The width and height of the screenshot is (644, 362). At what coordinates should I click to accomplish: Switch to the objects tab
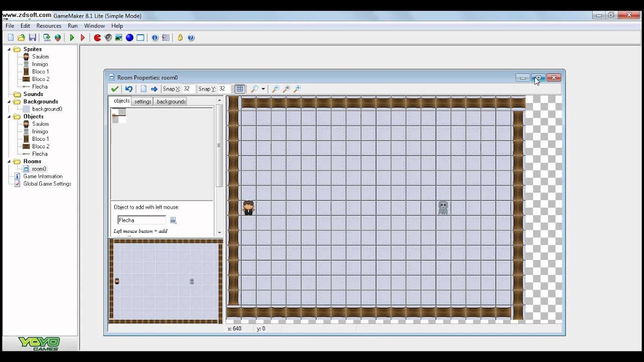click(121, 101)
